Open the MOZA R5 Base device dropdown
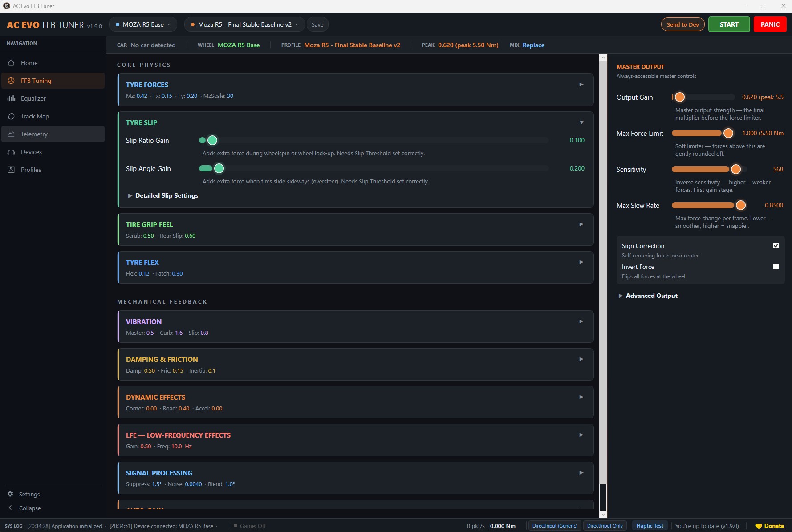Viewport: 792px width, 532px height. pos(143,24)
